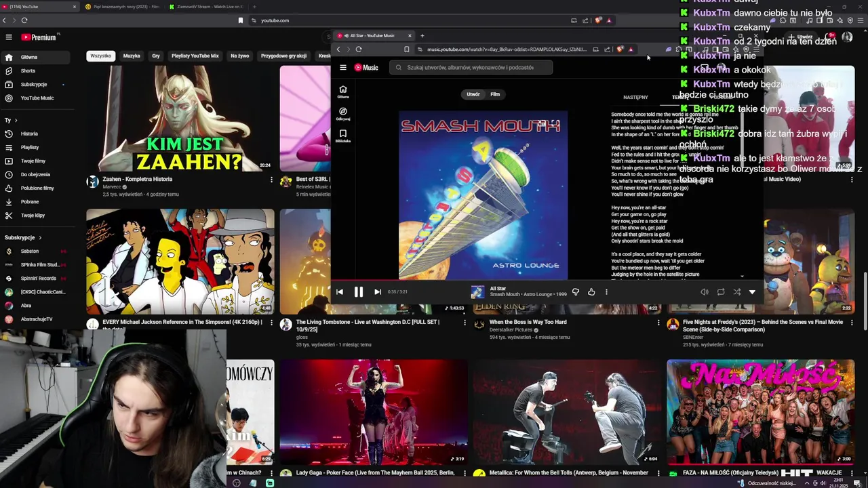Select the Na żywo filter chip
Viewport: 868px width, 488px height.
click(x=239, y=56)
